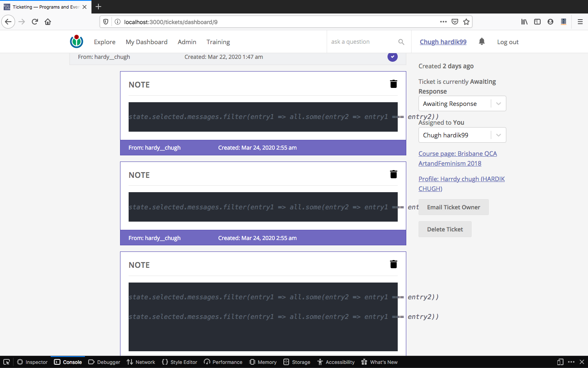Switch to the Storage devtools tab
The width and height of the screenshot is (588, 368).
click(297, 362)
